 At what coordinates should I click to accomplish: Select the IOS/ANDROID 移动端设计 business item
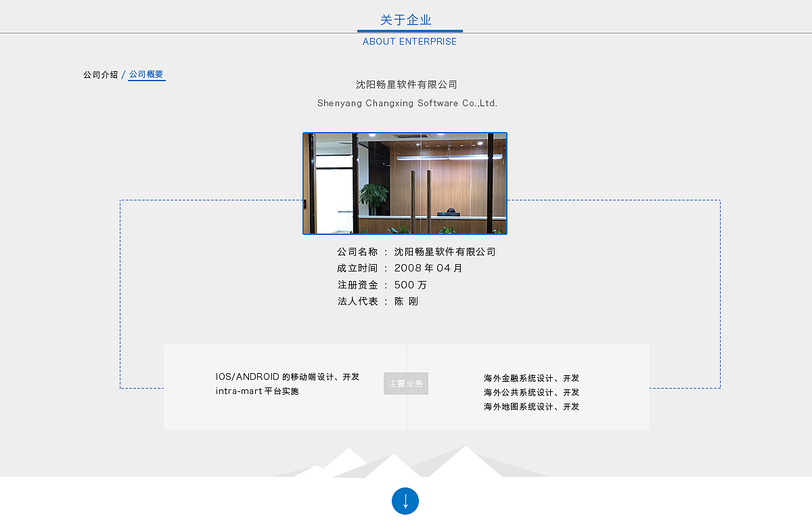(x=288, y=376)
